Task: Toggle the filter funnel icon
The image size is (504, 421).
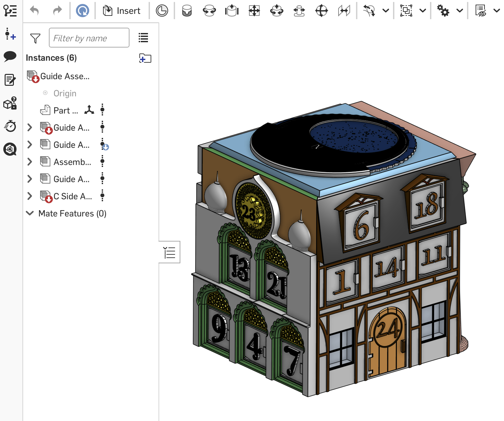Action: (35, 38)
